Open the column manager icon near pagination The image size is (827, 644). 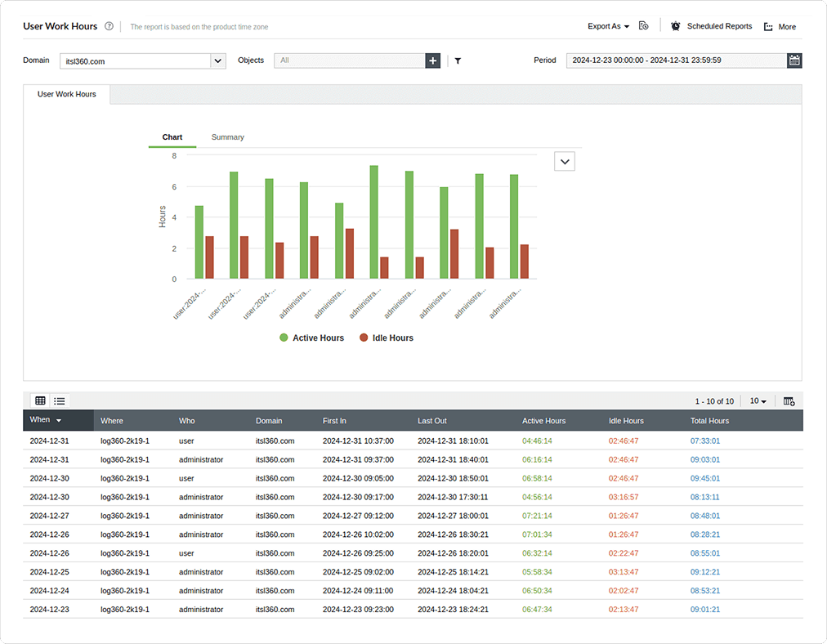point(789,400)
